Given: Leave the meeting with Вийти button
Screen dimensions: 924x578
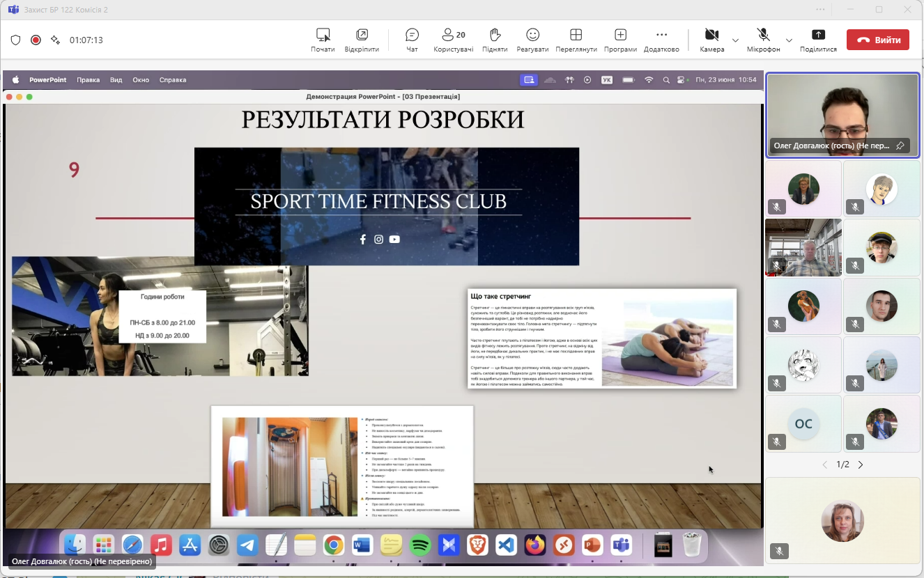Looking at the screenshot, I should tap(877, 40).
